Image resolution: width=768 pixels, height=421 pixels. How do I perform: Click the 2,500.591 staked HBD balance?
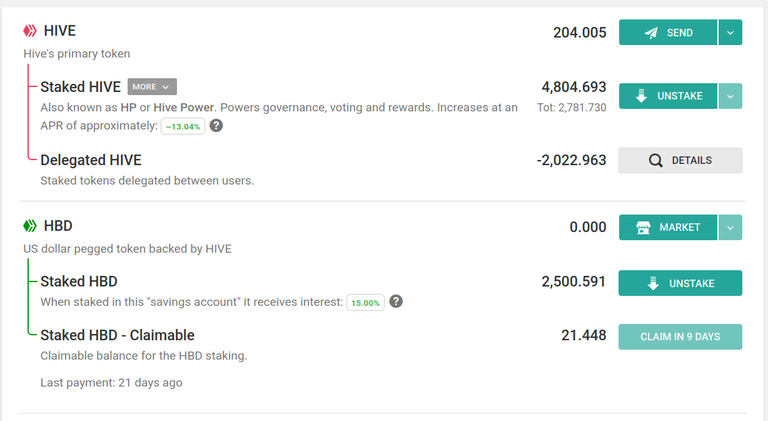[574, 281]
